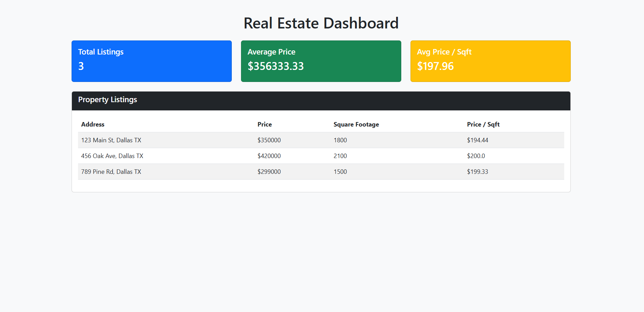The image size is (644, 312).
Task: Click the $356333.33 average price value
Action: (276, 66)
